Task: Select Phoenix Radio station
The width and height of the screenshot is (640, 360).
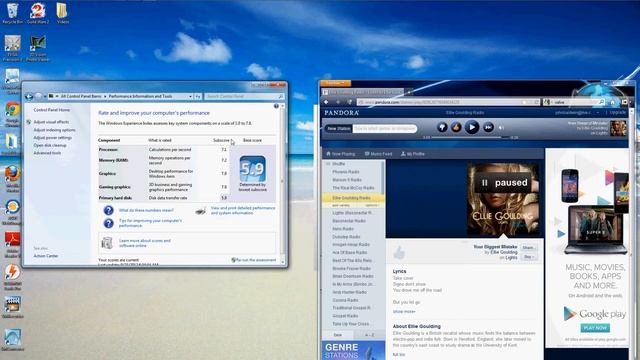Action: tap(346, 172)
